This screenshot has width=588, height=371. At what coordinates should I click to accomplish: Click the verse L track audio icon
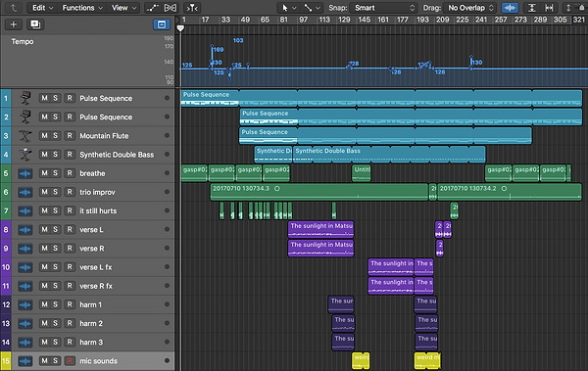tap(25, 230)
